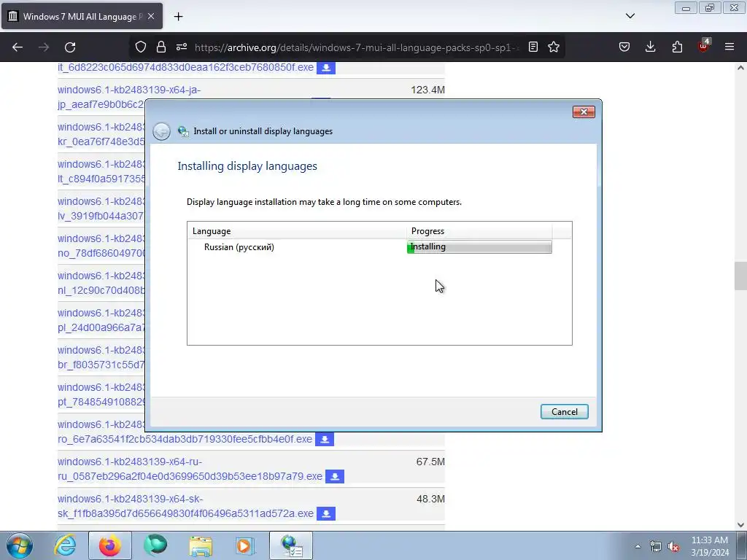747x560 pixels.
Task: Click the 123.4M file size text
Action: [x=427, y=90]
